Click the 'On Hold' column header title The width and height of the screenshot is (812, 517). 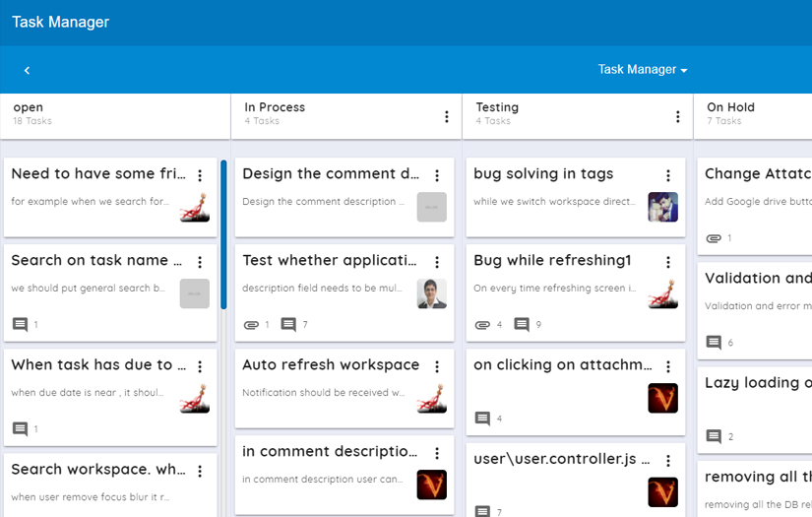pos(730,107)
